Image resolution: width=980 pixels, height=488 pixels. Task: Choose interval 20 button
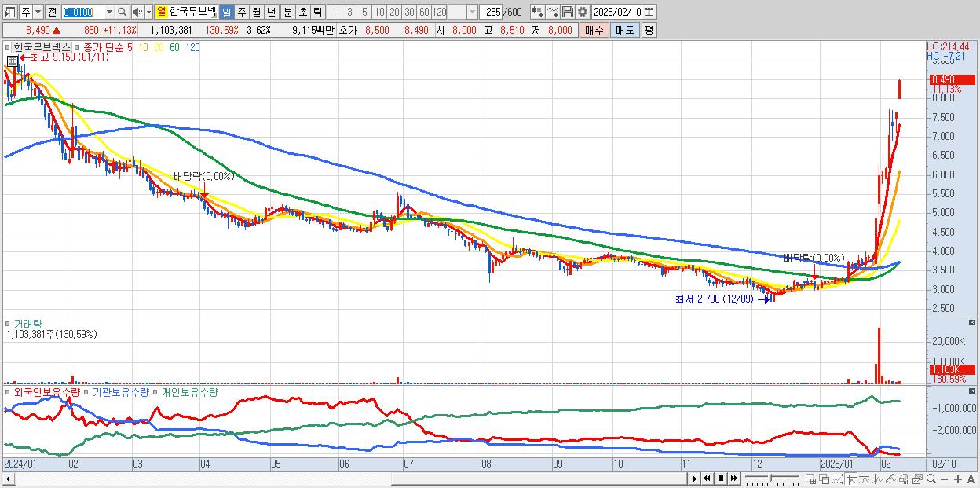[x=394, y=13]
